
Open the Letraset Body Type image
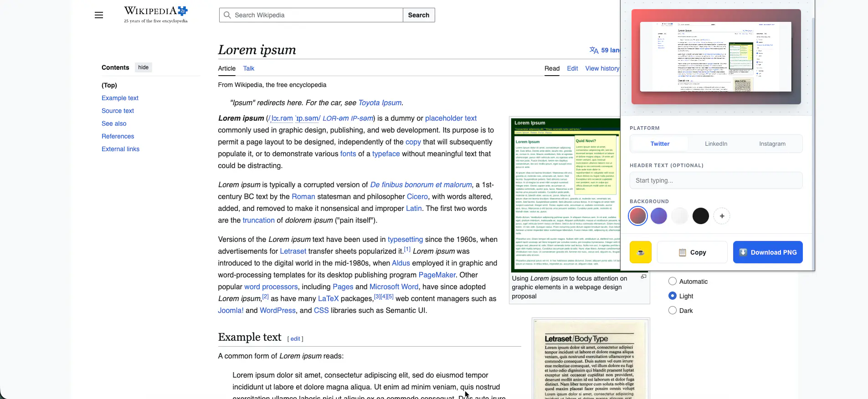pos(591,360)
